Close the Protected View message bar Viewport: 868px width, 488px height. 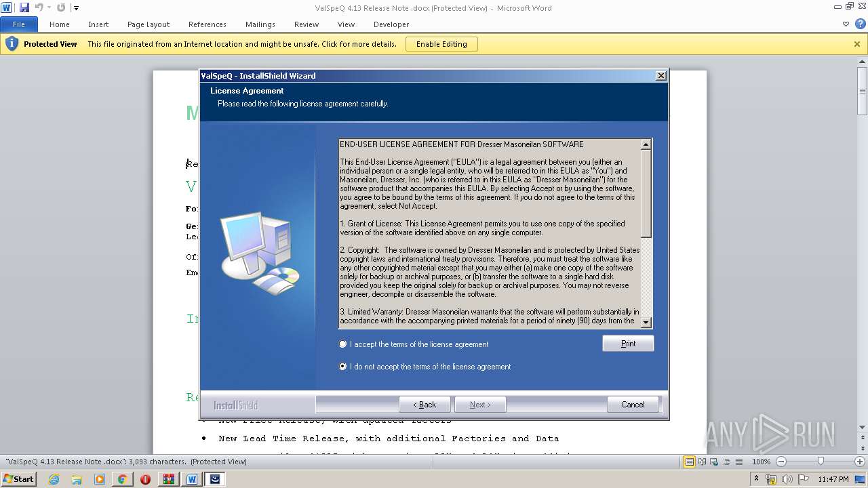coord(857,44)
